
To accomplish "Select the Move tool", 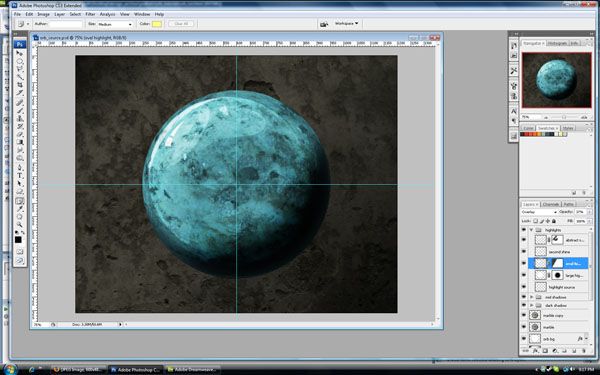I will tap(20, 54).
